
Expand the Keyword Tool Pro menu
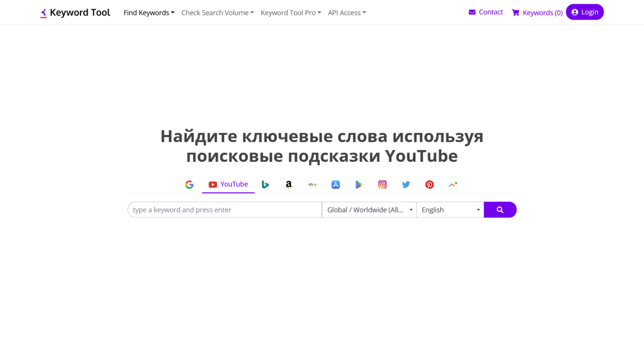[x=291, y=13]
